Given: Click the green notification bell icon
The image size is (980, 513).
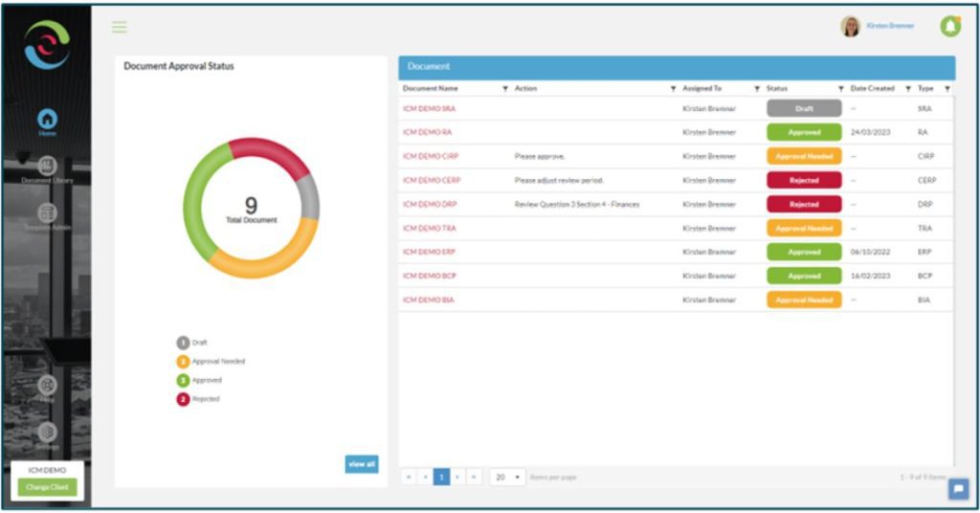Looking at the screenshot, I should [950, 26].
